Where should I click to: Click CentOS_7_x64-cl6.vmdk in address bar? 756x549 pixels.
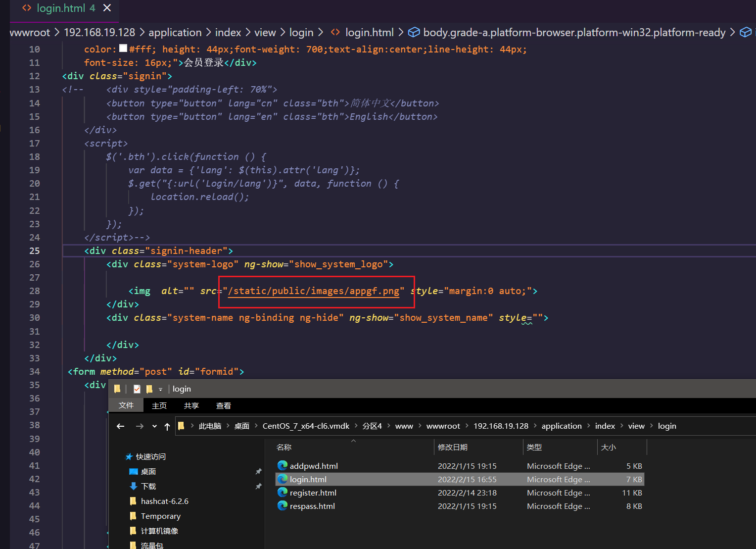point(306,426)
